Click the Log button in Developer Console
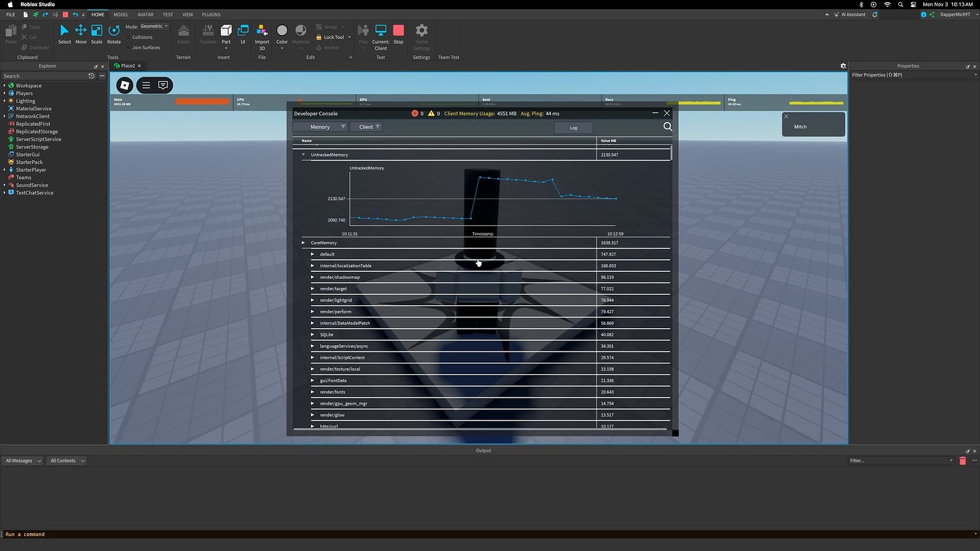Viewport: 980px width, 551px height. [x=573, y=128]
